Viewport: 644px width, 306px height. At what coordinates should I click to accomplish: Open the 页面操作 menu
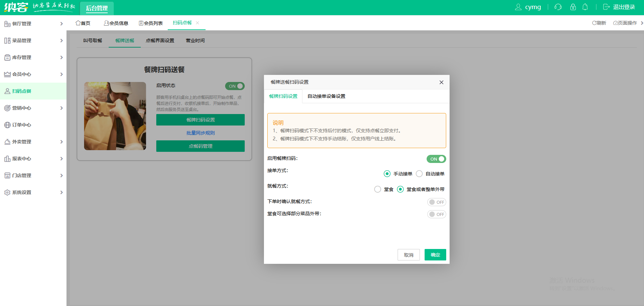[x=626, y=23]
